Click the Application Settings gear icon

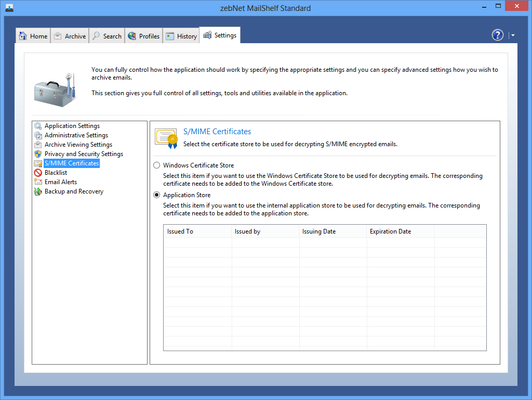pos(38,126)
